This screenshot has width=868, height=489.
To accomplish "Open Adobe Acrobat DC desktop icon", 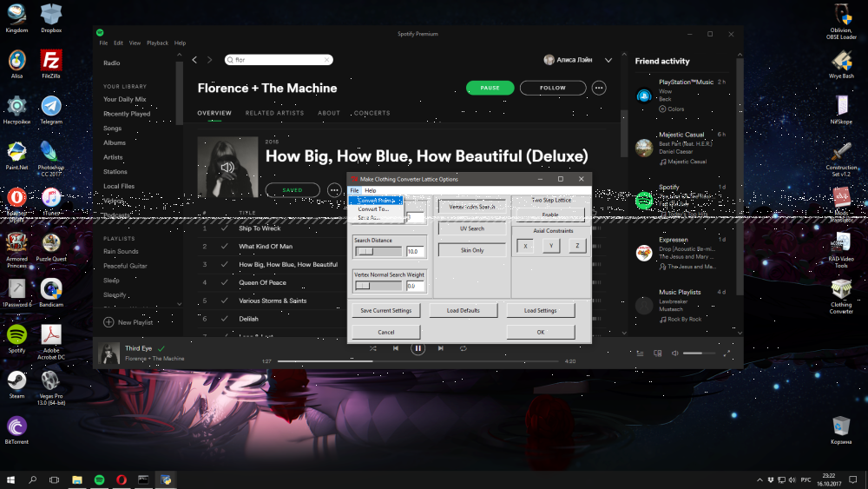I will click(x=51, y=341).
